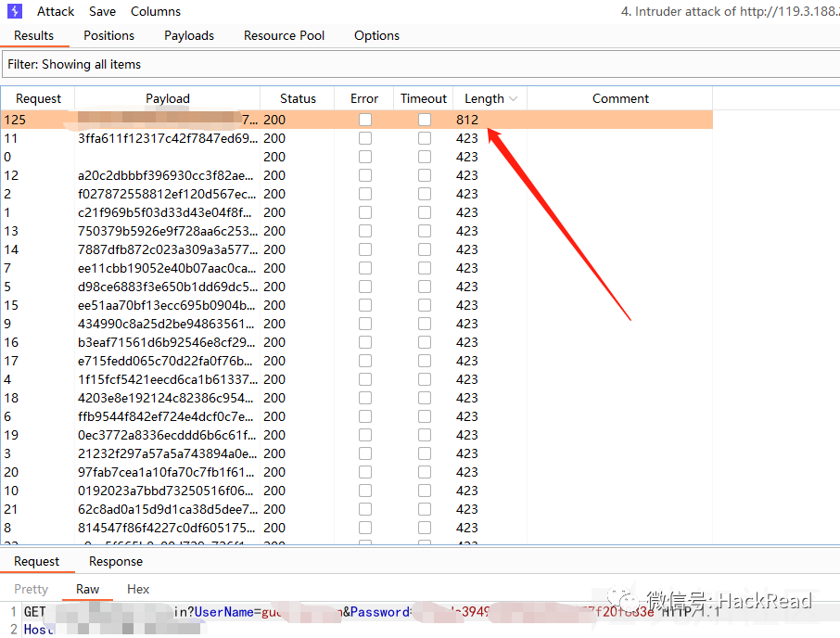
Task: Select payload ee11cbb19052e40b07aac0ca...
Action: (167, 268)
